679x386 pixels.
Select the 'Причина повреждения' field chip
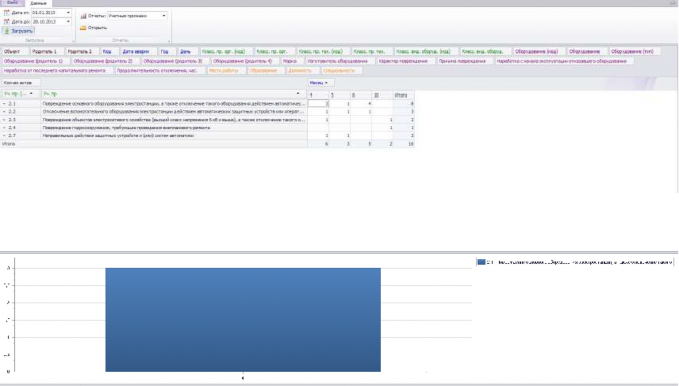(464, 61)
